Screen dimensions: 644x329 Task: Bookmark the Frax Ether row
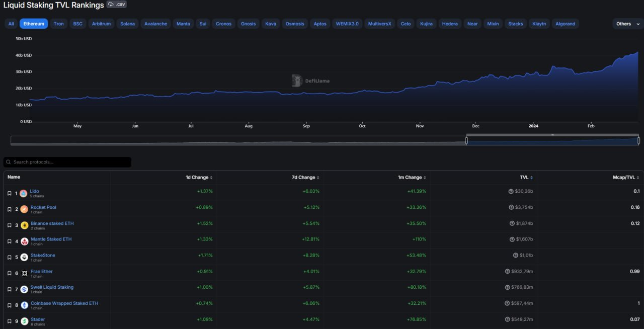coord(9,274)
